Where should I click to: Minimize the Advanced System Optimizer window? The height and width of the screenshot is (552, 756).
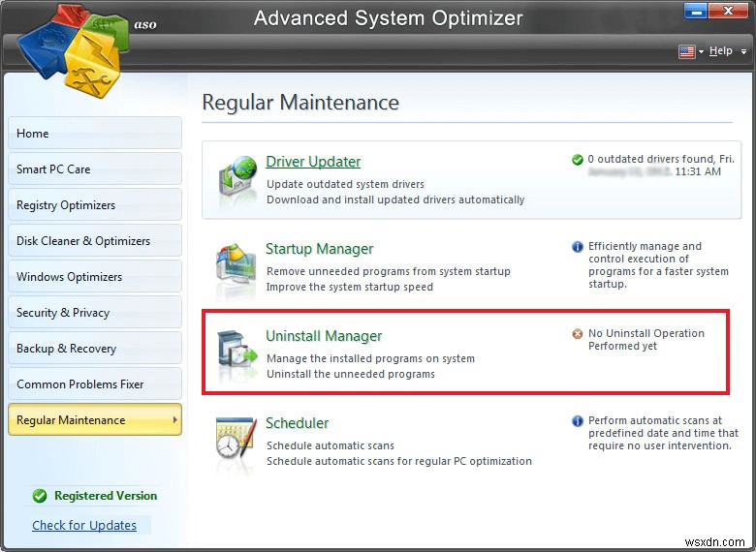click(x=696, y=11)
